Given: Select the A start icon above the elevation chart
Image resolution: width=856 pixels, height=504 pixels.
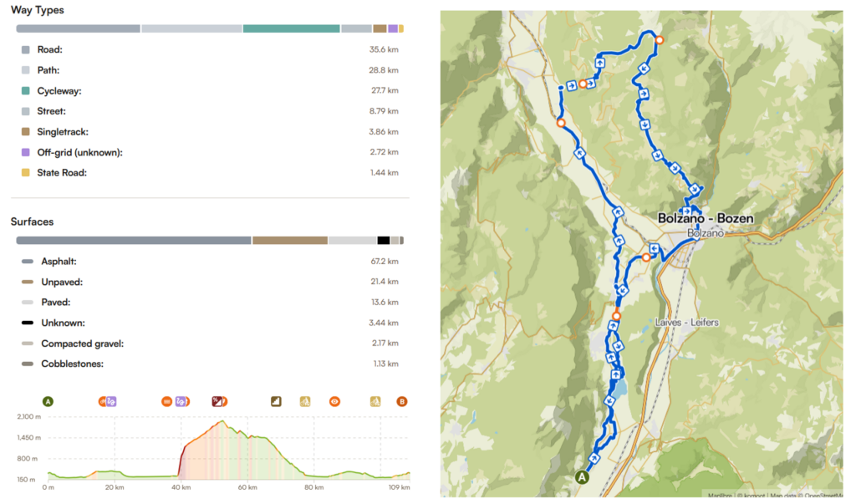Looking at the screenshot, I should point(48,401).
